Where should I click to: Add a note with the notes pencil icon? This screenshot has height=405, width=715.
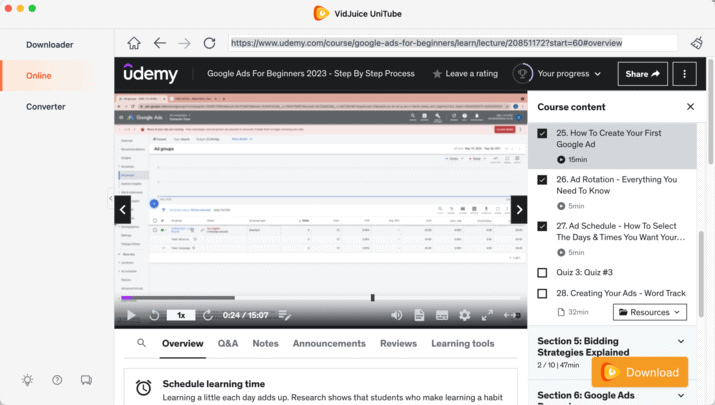(285, 315)
